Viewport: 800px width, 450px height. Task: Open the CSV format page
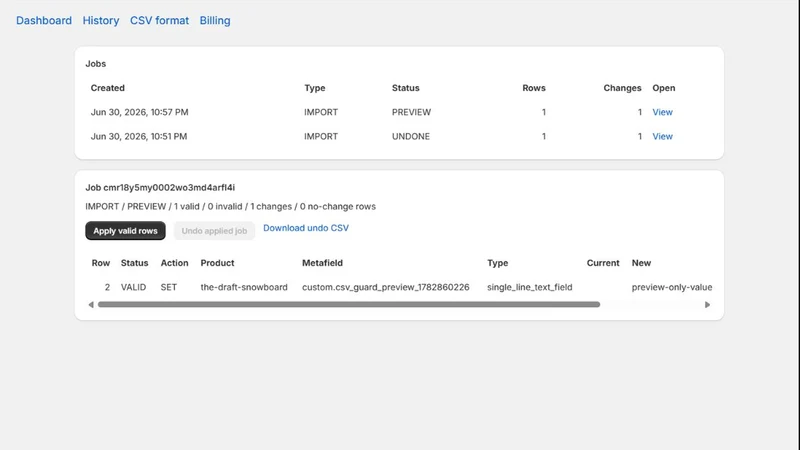coord(159,20)
